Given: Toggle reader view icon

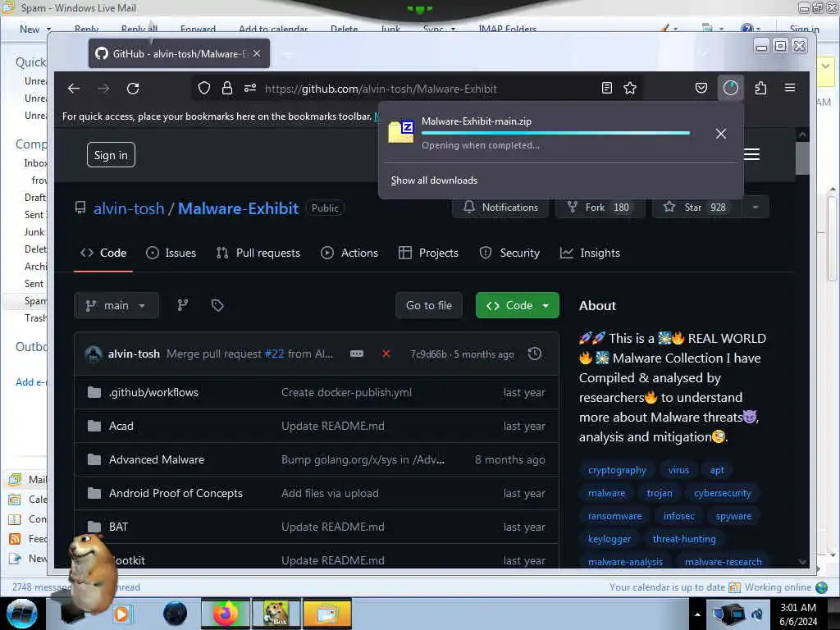Looking at the screenshot, I should point(606,89).
